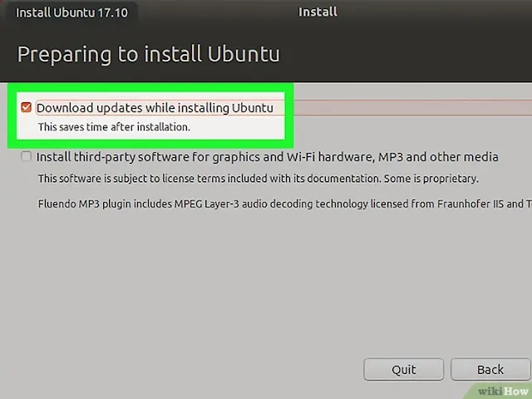Image resolution: width=532 pixels, height=399 pixels.
Task: Click the Quit button
Action: [x=403, y=369]
